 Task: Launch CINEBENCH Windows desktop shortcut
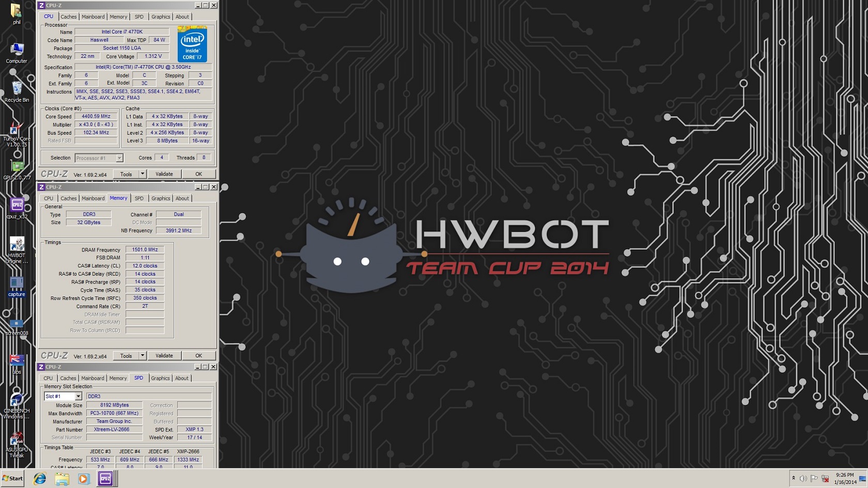tap(17, 406)
